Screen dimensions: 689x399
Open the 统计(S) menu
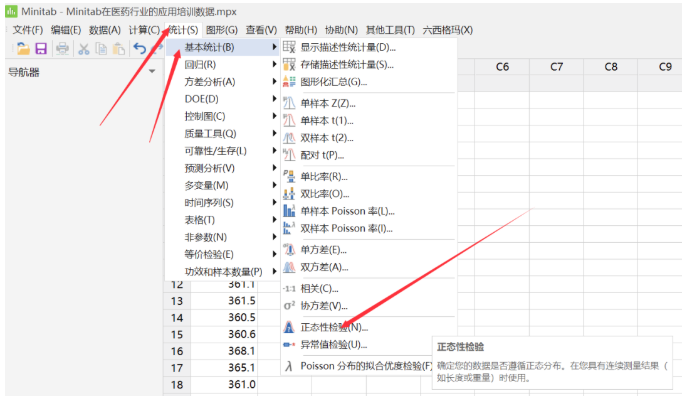pos(183,30)
